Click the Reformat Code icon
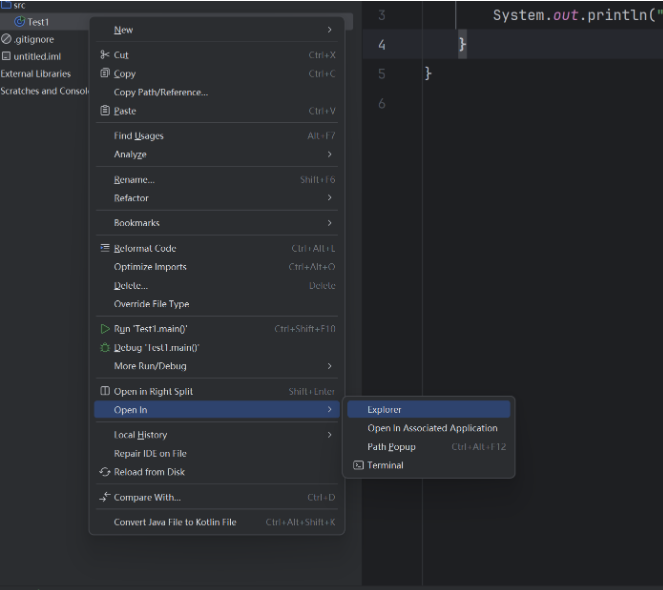663x590 pixels. (105, 248)
